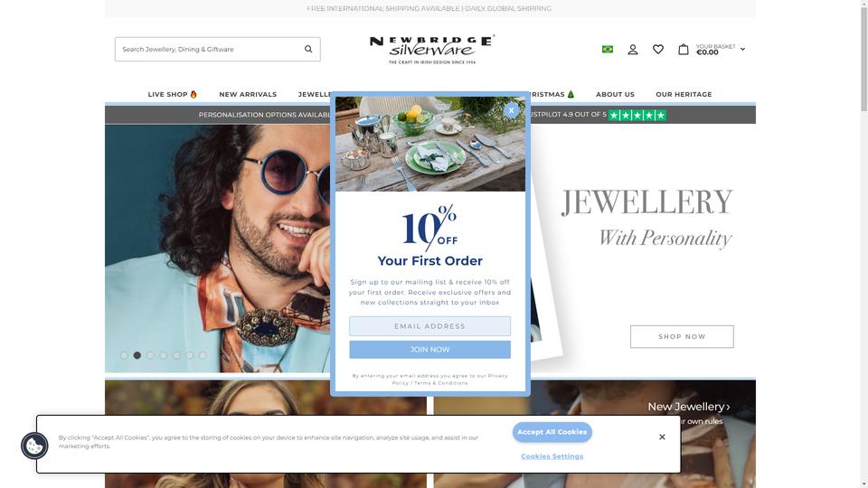868x488 pixels.
Task: Select the last carousel slide dot
Action: 203,355
